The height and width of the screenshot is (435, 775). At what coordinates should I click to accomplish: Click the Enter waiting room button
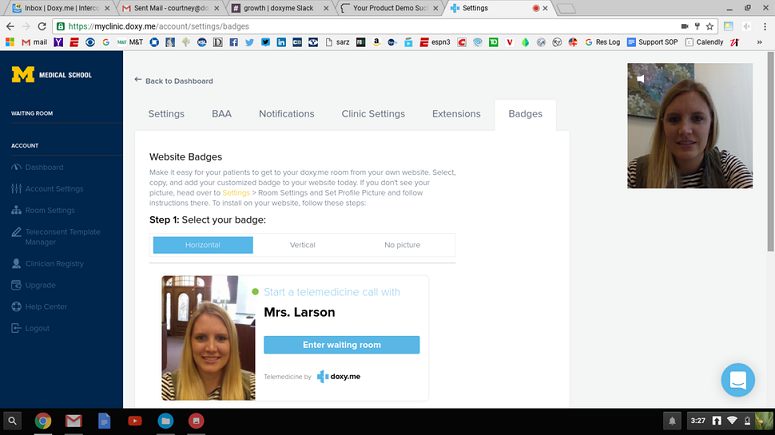tap(342, 345)
